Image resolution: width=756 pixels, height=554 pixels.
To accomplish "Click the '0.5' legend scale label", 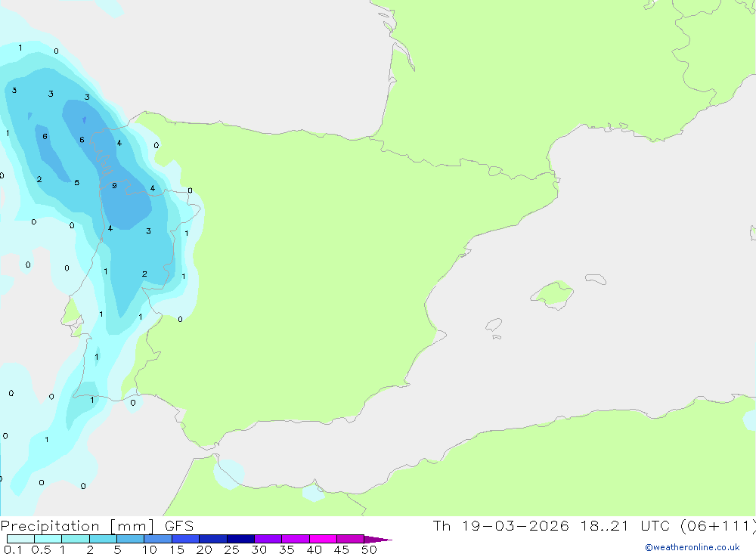I will coord(41,549).
